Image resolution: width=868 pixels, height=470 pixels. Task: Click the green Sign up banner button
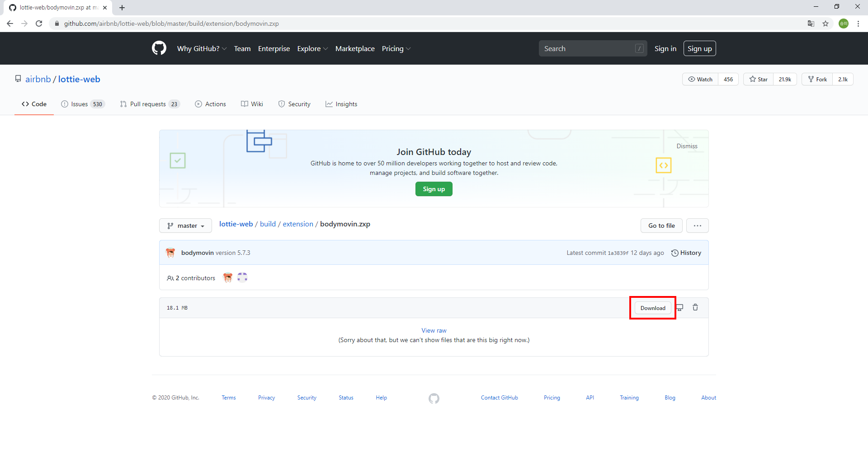[434, 189]
